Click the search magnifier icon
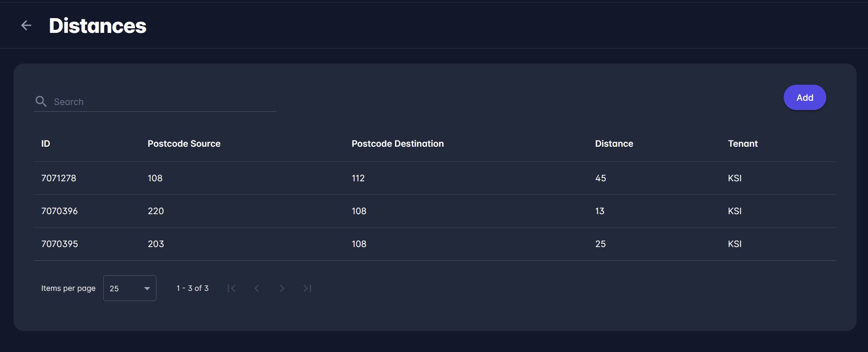868x352 pixels. [41, 102]
